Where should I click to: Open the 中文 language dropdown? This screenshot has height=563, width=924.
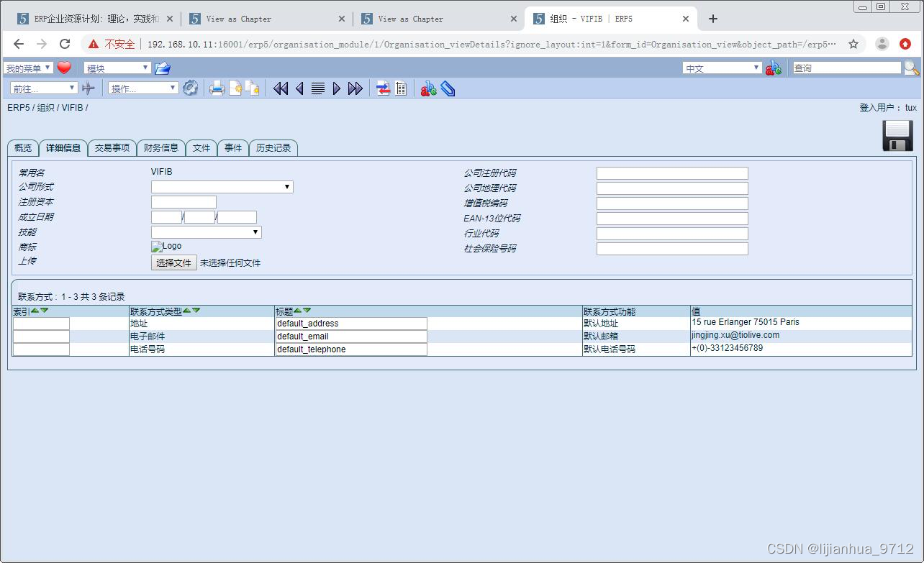click(720, 68)
